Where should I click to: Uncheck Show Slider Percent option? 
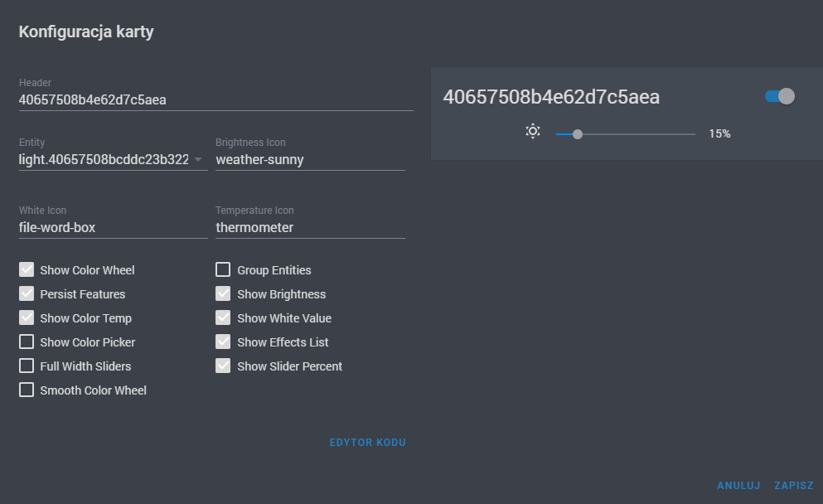[223, 366]
